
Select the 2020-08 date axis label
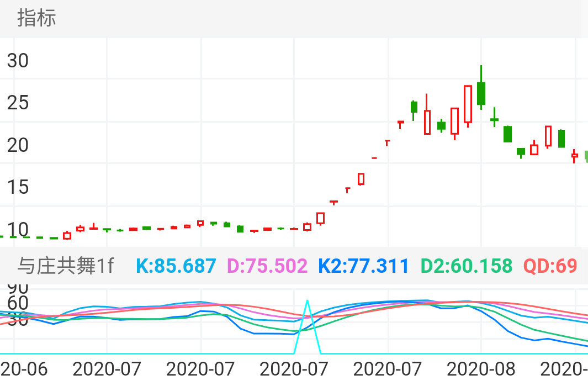[480, 369]
